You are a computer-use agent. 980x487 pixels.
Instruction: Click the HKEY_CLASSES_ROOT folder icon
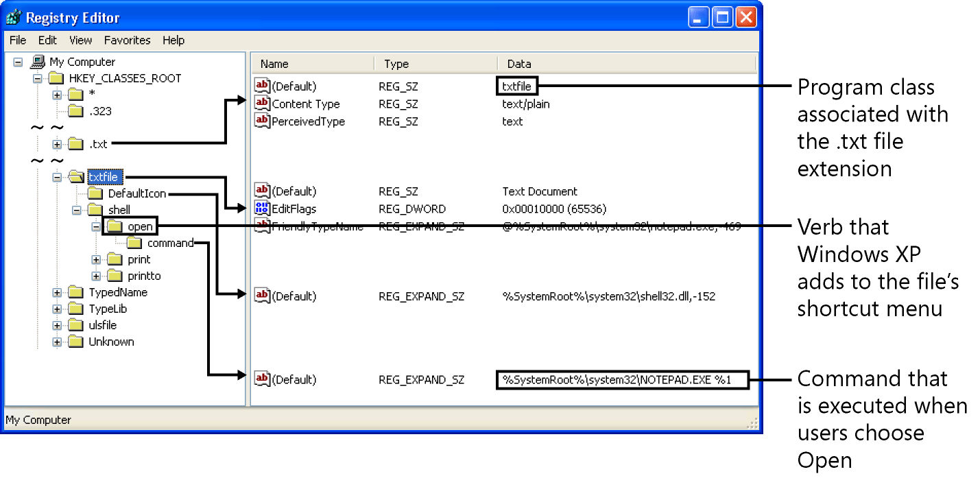click(56, 78)
